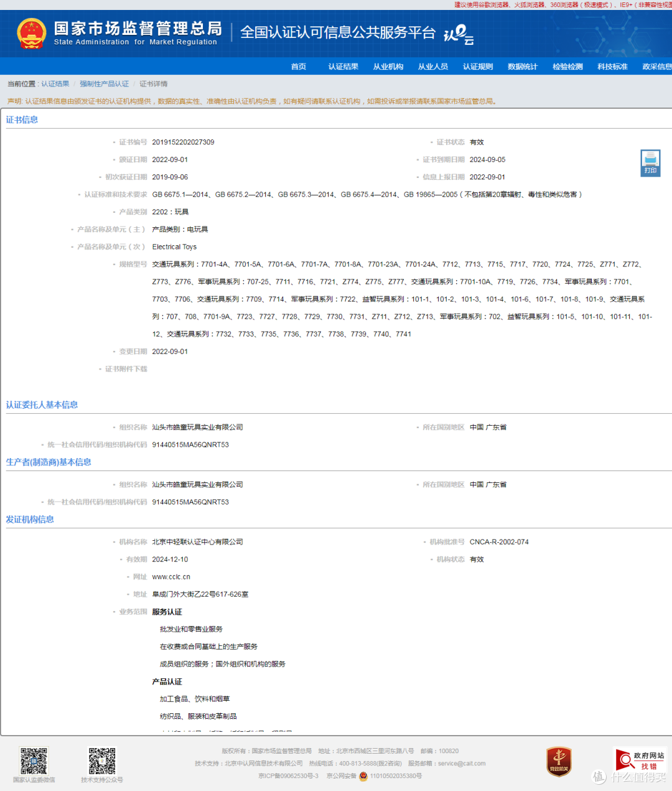The width and height of the screenshot is (672, 791).
Task: Click the 纺织品、服装和皮革制品 entry
Action: pos(198,716)
